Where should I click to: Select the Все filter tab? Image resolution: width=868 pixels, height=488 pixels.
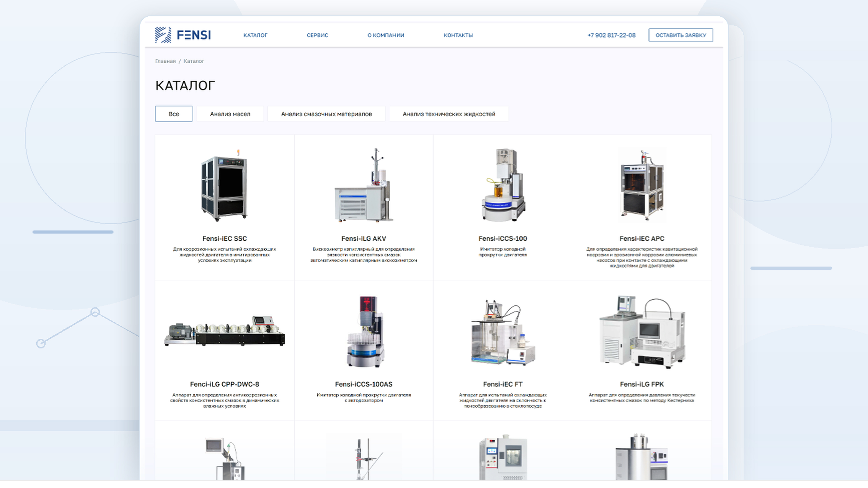tap(174, 114)
